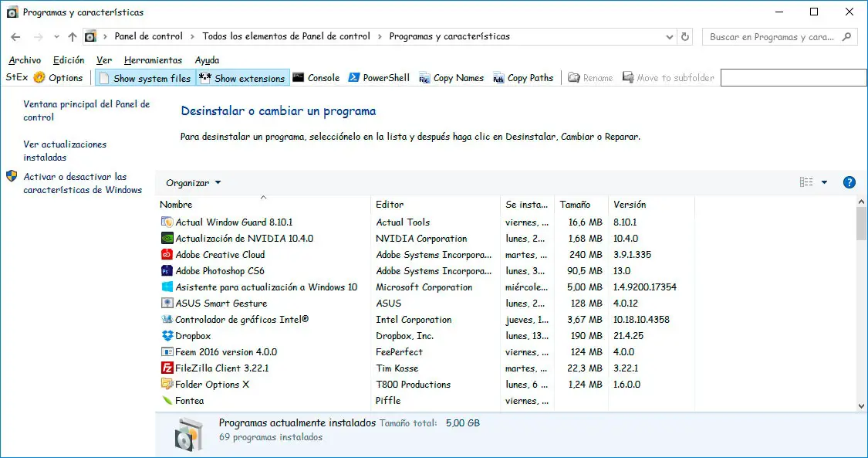The height and width of the screenshot is (458, 868).
Task: Click Panel de control breadcrumb
Action: coord(148,36)
